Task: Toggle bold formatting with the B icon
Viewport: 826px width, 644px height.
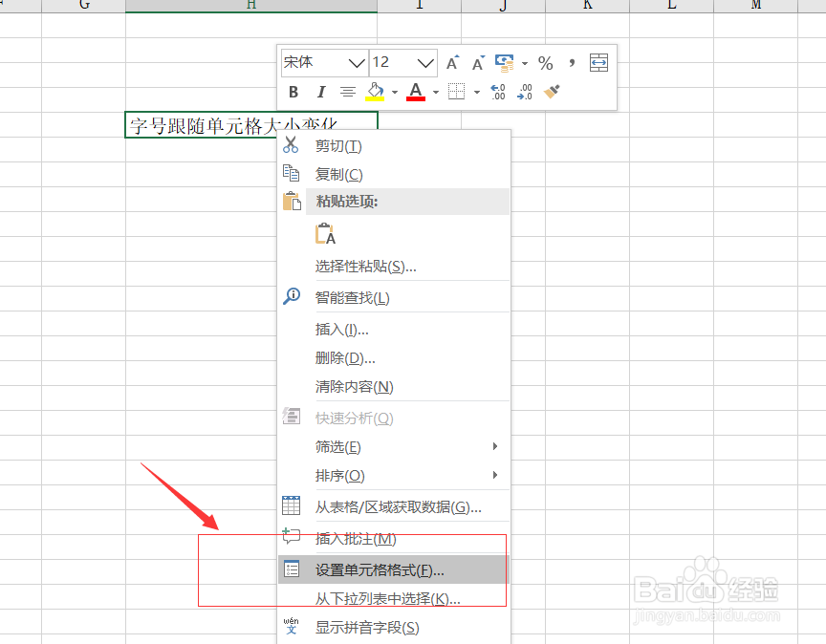Action: tap(293, 92)
